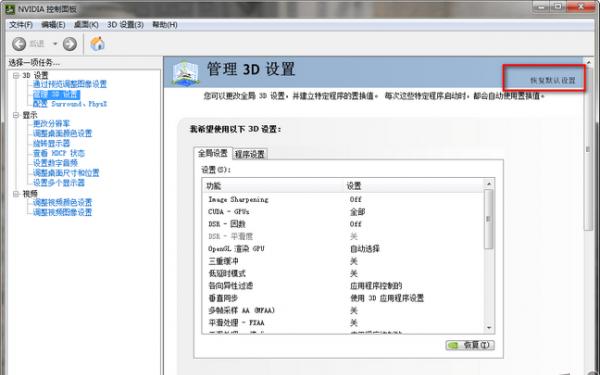Collapse the 显示 tree node
This screenshot has height=375, width=600.
(16, 115)
